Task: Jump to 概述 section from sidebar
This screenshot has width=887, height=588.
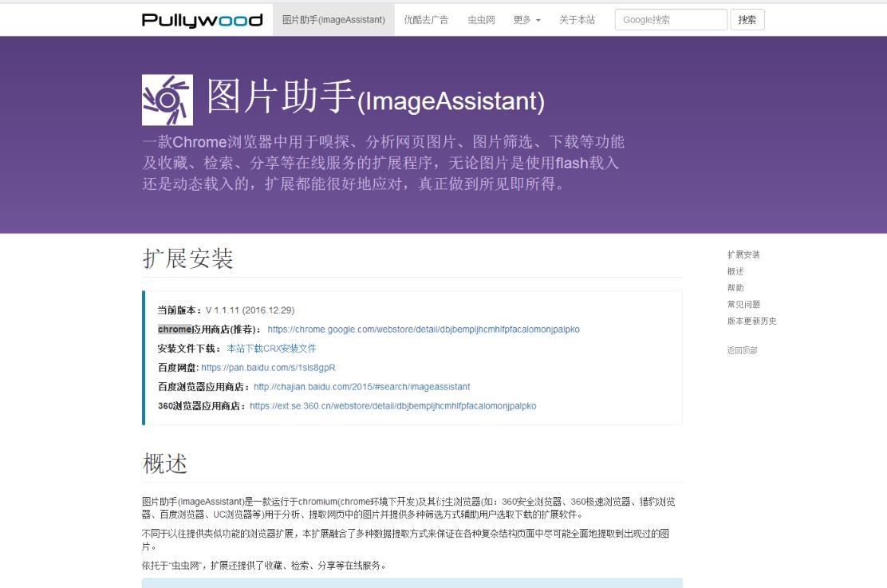Action: point(734,271)
